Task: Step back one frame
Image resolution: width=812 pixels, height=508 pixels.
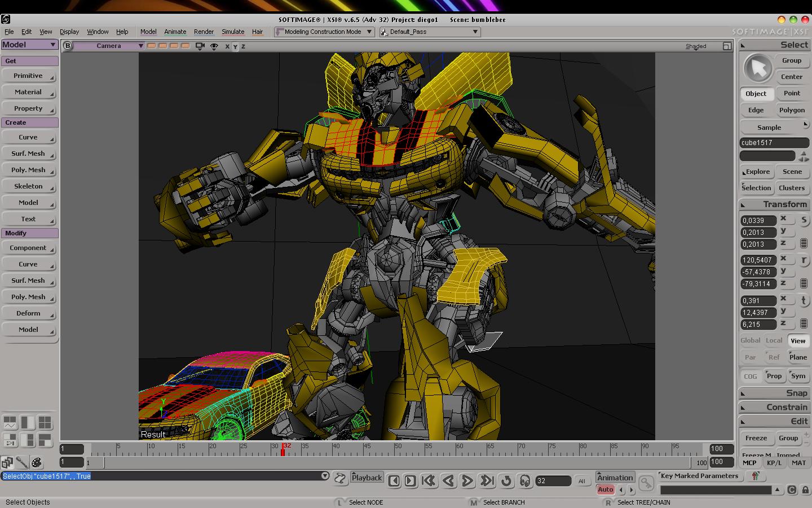Action: click(394, 481)
